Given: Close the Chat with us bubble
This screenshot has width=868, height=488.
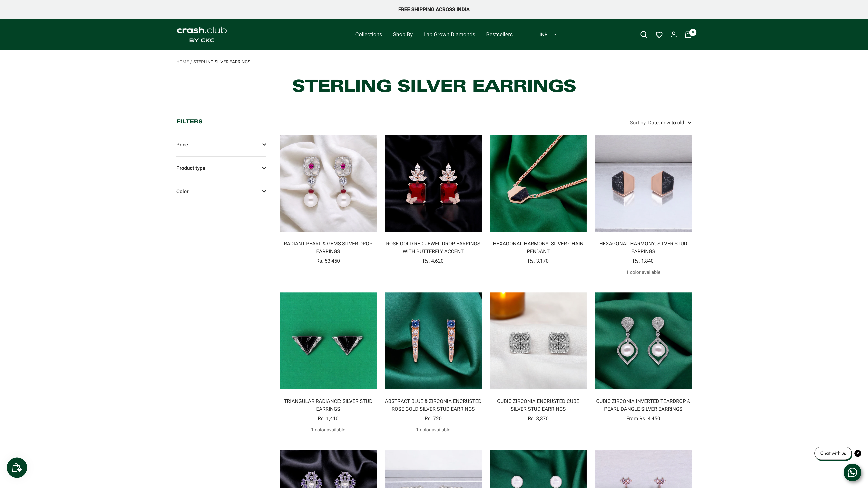Looking at the screenshot, I should (x=858, y=453).
